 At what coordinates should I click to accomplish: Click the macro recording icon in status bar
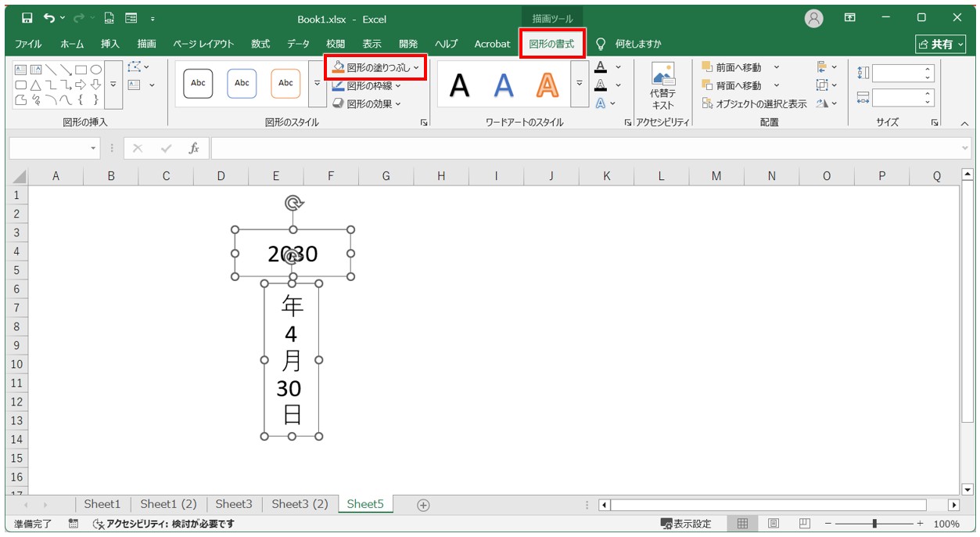click(x=74, y=524)
